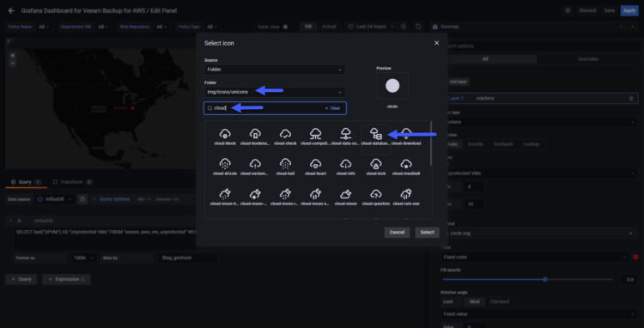The width and height of the screenshot is (644, 328).
Task: Click Cancel in the Select icon dialog
Action: [397, 233]
